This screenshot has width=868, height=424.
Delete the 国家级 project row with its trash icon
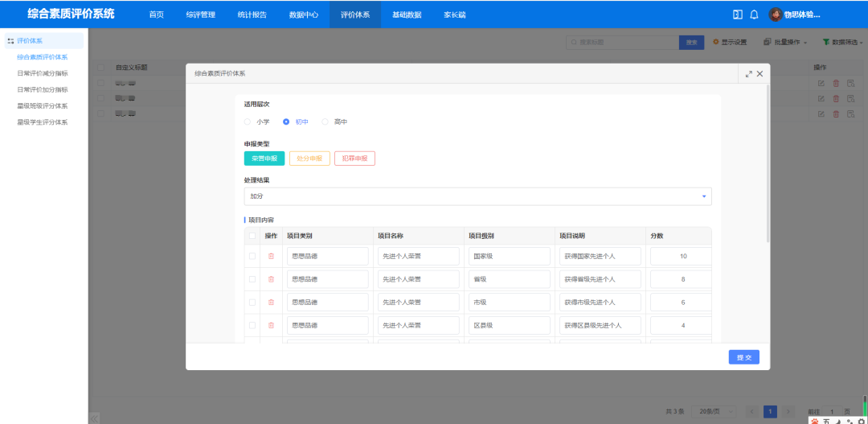[271, 256]
